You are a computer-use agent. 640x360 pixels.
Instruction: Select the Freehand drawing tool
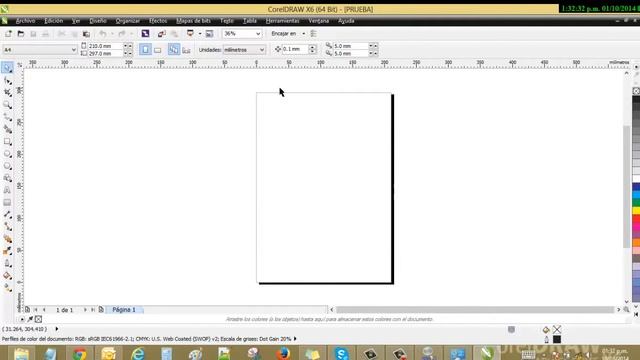coord(7,118)
